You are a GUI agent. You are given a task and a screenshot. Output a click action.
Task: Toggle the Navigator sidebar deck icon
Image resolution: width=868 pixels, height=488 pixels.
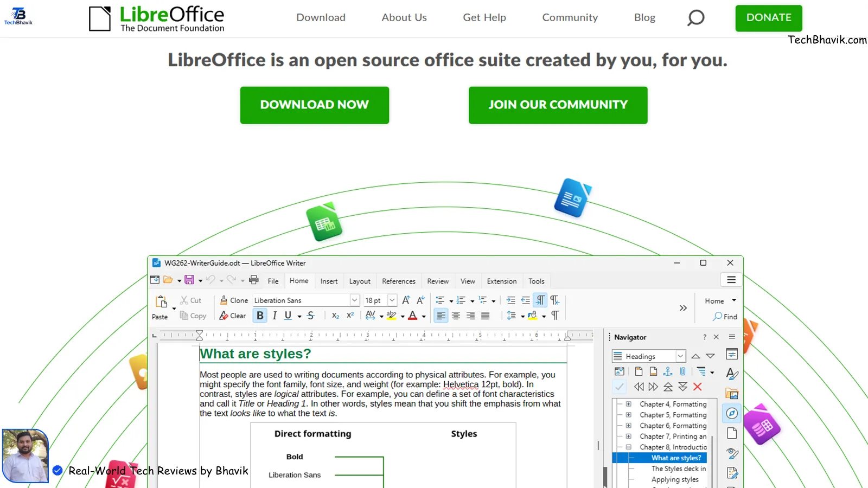[x=732, y=414]
